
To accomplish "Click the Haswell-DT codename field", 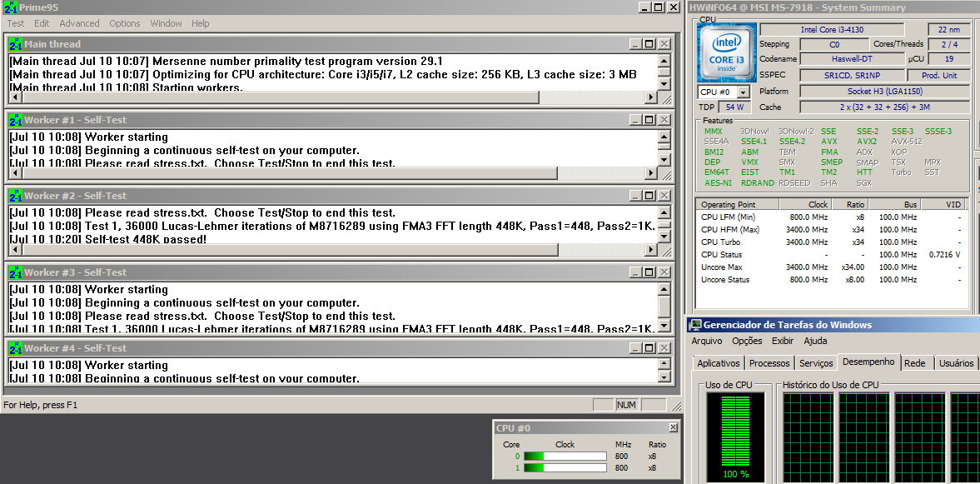I will click(x=853, y=59).
